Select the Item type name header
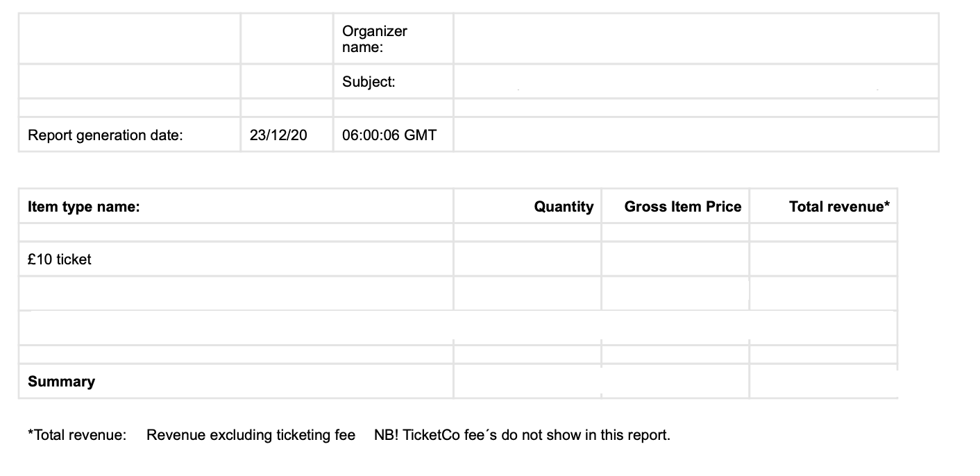Image resolution: width=980 pixels, height=476 pixels. click(236, 206)
